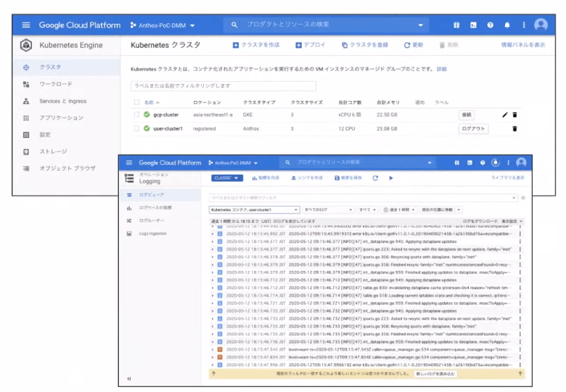
Task: Activate Cloud Shell in the Logging window header
Action: [x=469, y=163]
